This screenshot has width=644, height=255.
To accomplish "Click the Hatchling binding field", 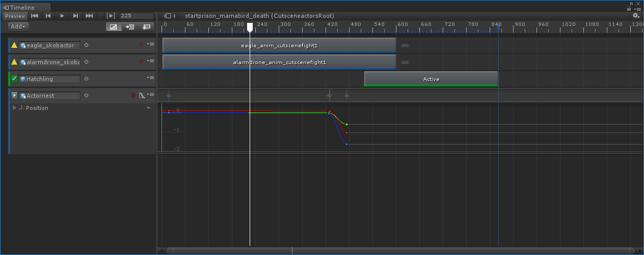I will coord(49,79).
